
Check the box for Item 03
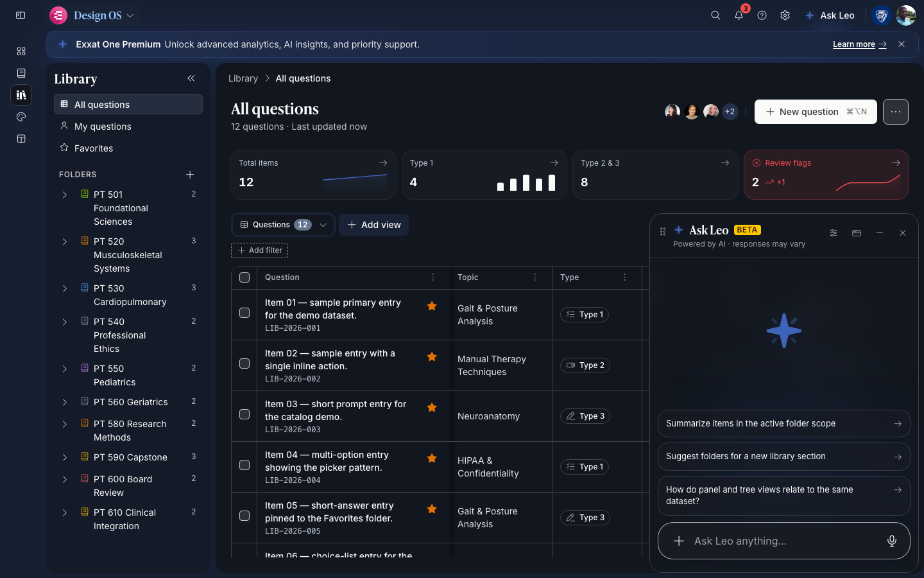coord(244,414)
